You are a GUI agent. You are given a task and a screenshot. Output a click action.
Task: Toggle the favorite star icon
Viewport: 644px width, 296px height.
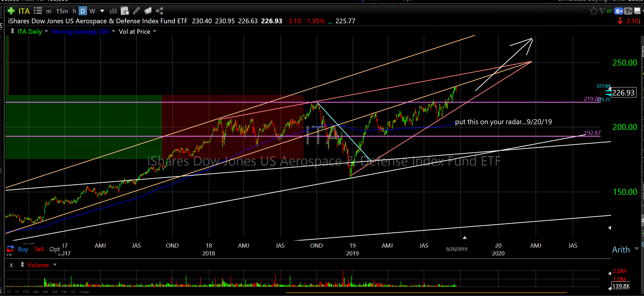point(594,11)
